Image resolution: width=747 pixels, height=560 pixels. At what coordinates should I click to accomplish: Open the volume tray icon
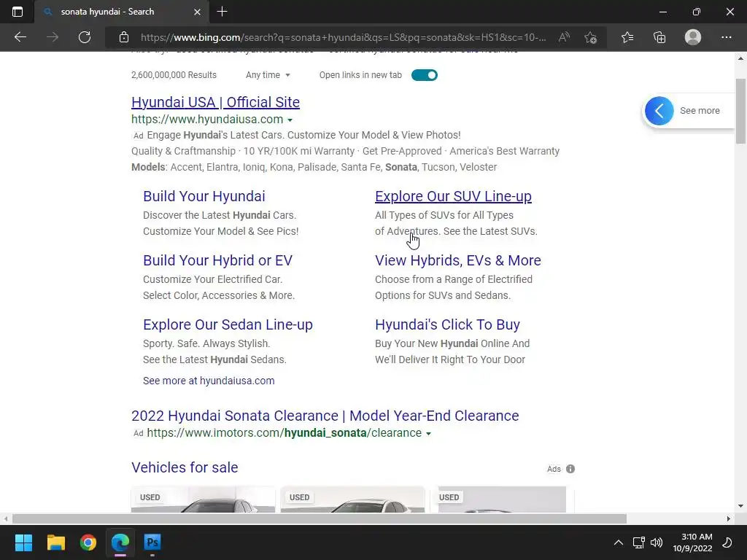click(x=657, y=542)
